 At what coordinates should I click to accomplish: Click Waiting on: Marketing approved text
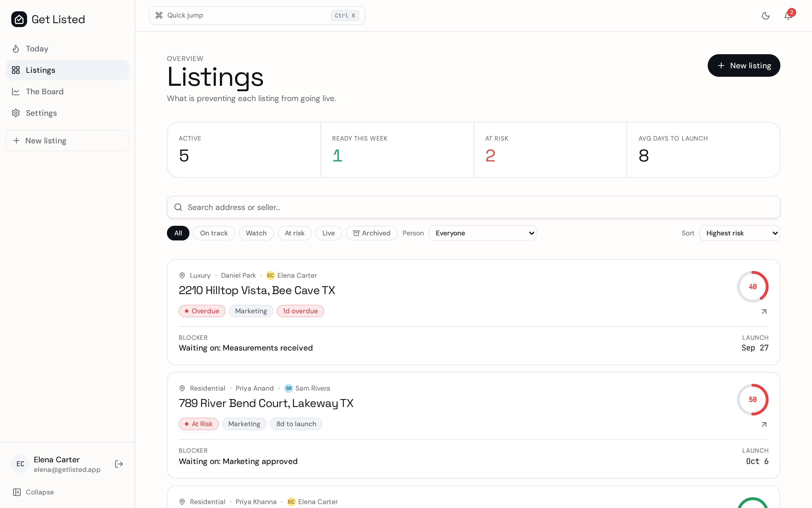tap(238, 461)
